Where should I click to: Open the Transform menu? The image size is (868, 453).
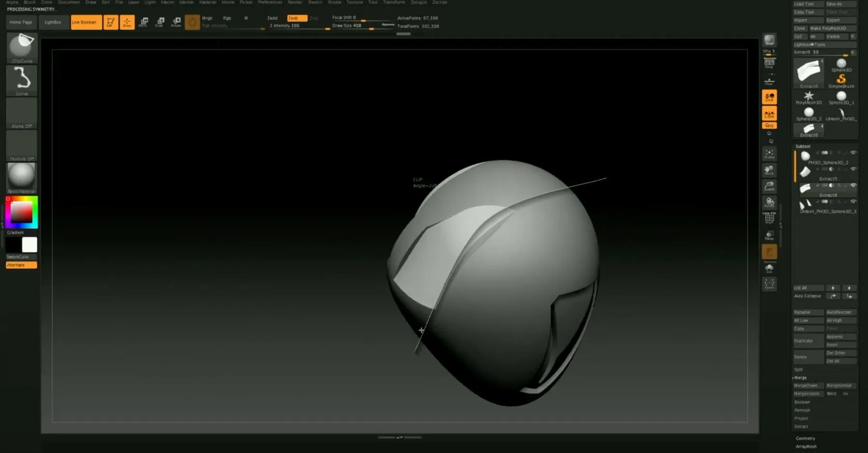394,2
